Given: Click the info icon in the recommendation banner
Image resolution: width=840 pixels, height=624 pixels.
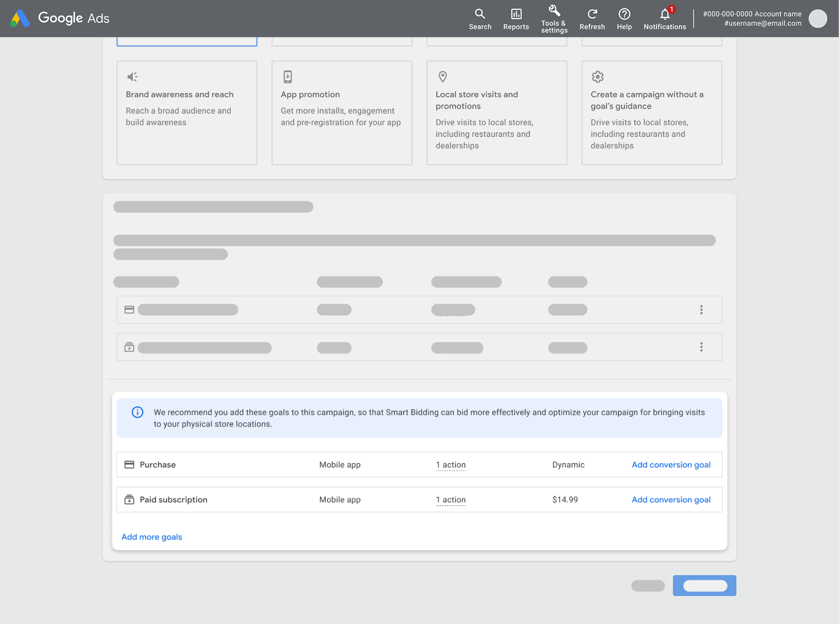Looking at the screenshot, I should [137, 412].
